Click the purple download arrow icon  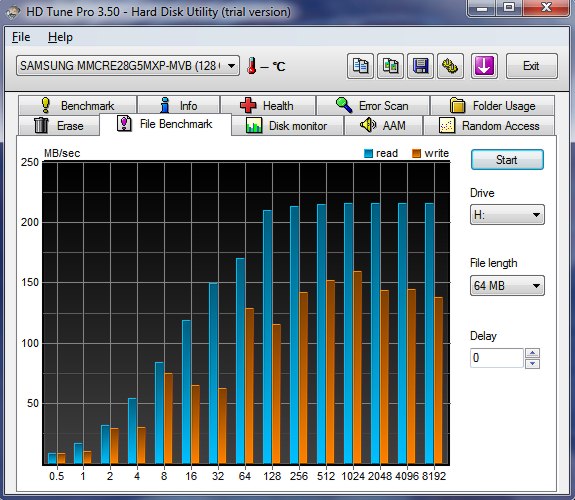[484, 66]
